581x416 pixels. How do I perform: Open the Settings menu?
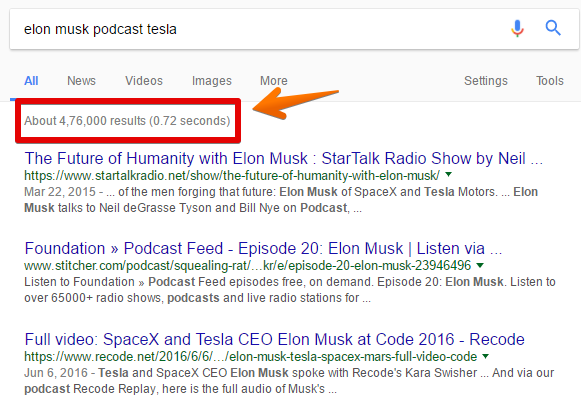pos(486,81)
